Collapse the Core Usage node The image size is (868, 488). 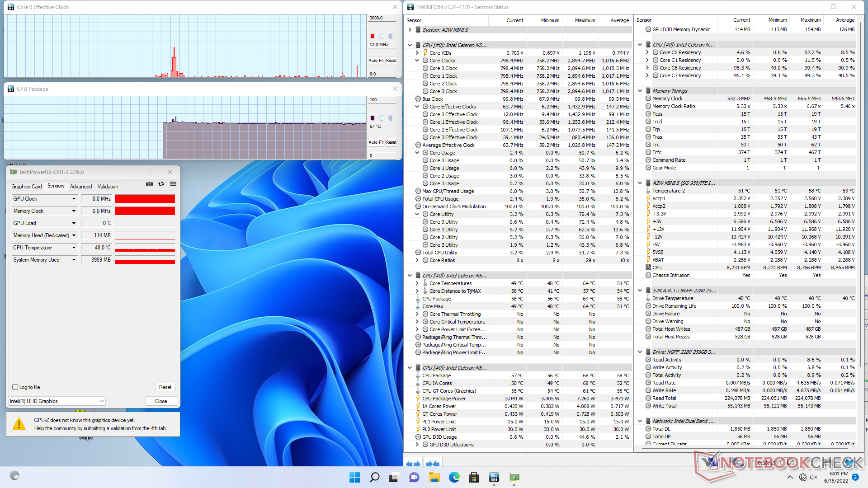417,153
